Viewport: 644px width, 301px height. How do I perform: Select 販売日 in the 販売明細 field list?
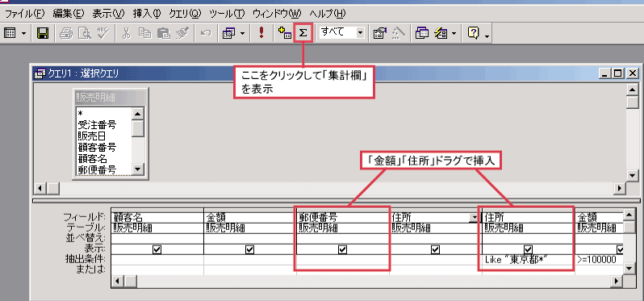pos(92,136)
